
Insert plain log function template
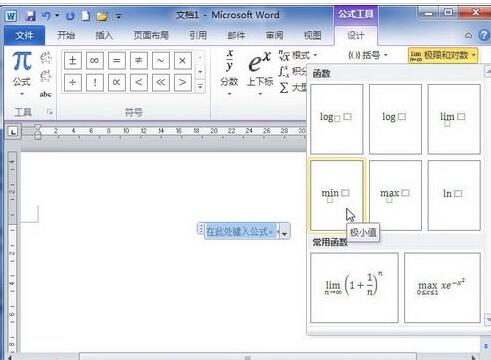395,119
